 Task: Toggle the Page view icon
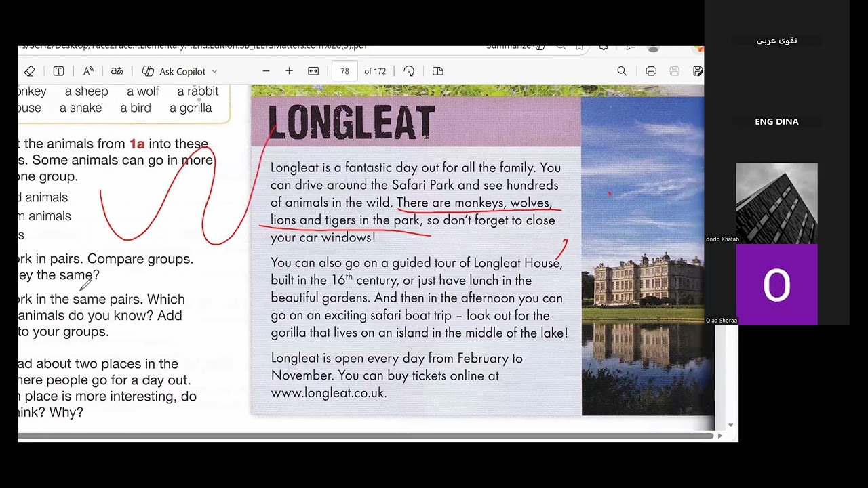[x=438, y=71]
